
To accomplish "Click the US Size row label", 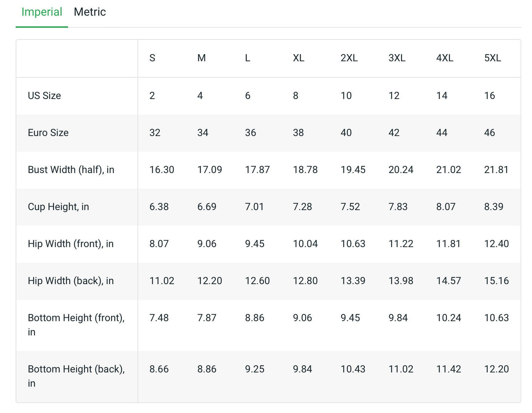I will [x=44, y=96].
